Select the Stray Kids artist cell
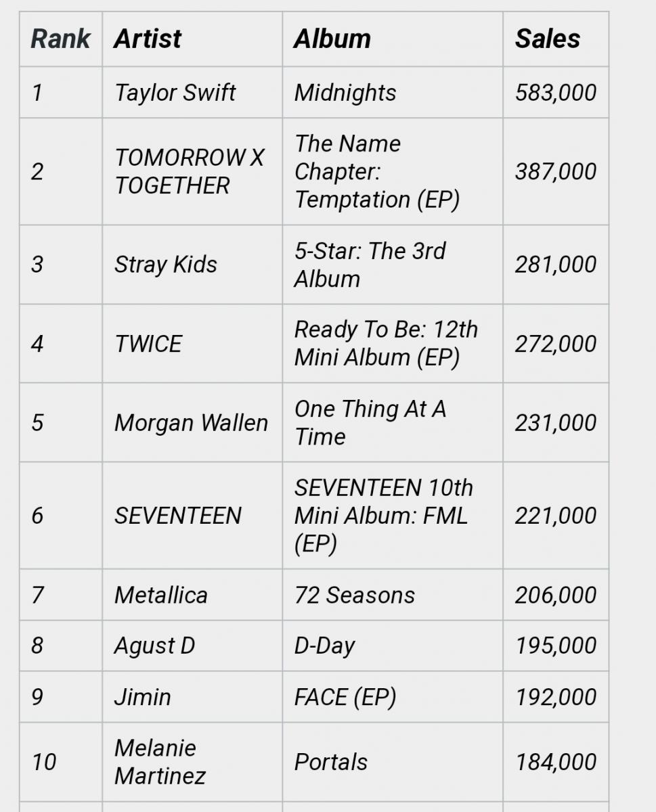 pos(192,265)
